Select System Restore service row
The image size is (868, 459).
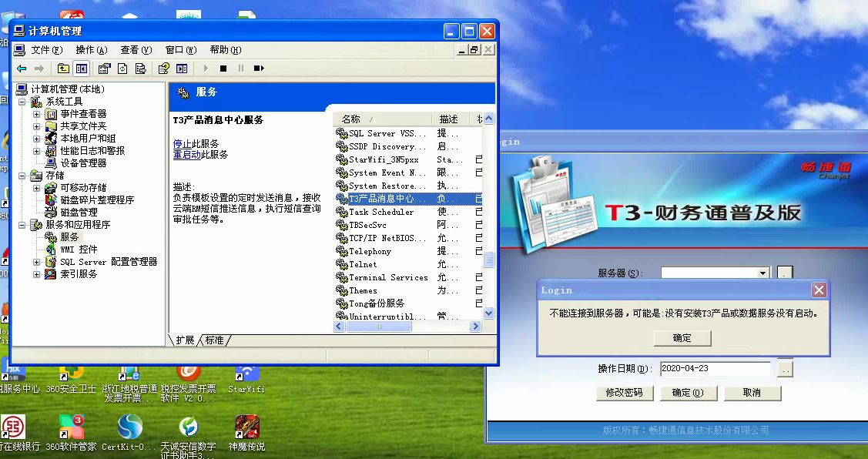tap(408, 186)
